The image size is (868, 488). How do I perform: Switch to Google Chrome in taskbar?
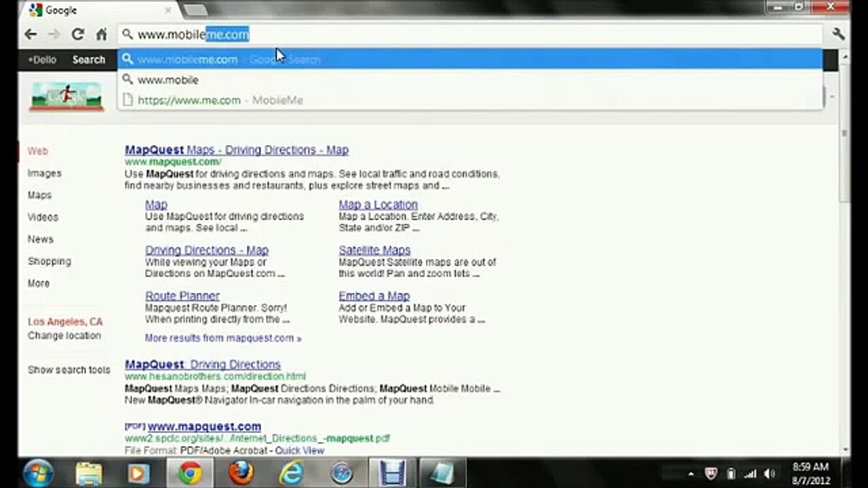pos(191,473)
